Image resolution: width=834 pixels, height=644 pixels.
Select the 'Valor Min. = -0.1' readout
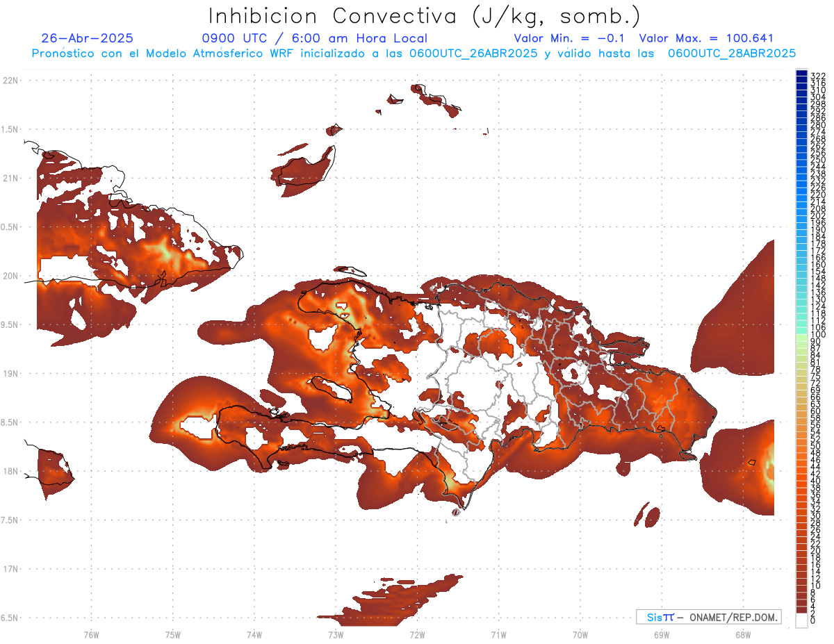point(571,39)
